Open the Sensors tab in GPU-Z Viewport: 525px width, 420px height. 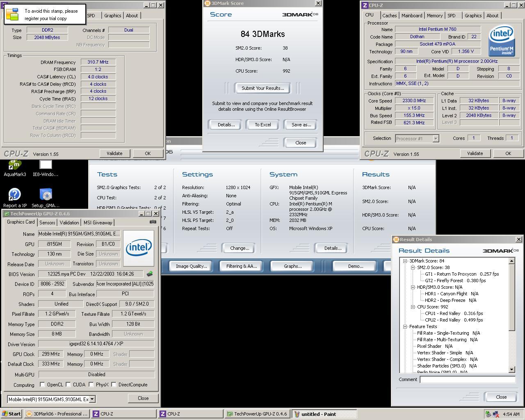pyautogui.click(x=47, y=223)
